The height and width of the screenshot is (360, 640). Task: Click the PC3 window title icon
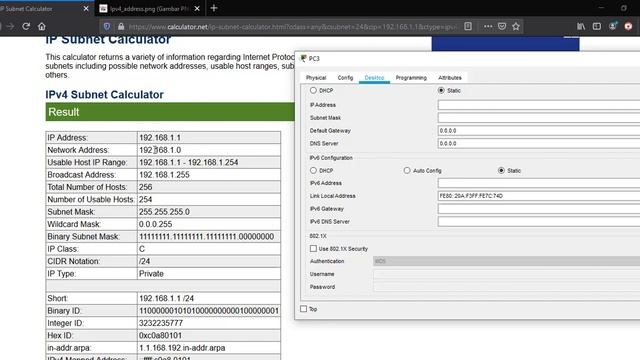(303, 58)
